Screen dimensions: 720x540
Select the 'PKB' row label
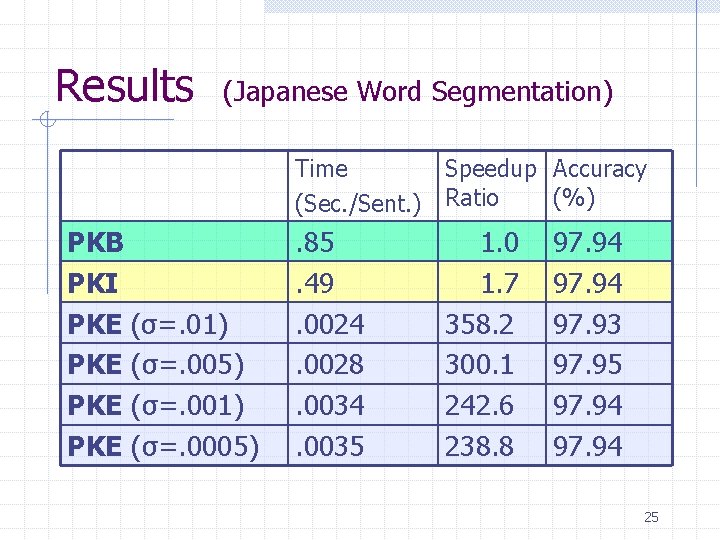96,242
